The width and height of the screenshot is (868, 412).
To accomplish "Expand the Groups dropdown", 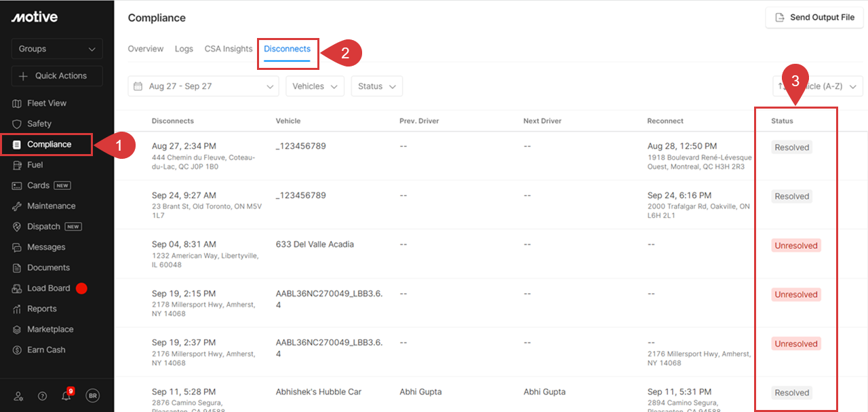I will [57, 49].
